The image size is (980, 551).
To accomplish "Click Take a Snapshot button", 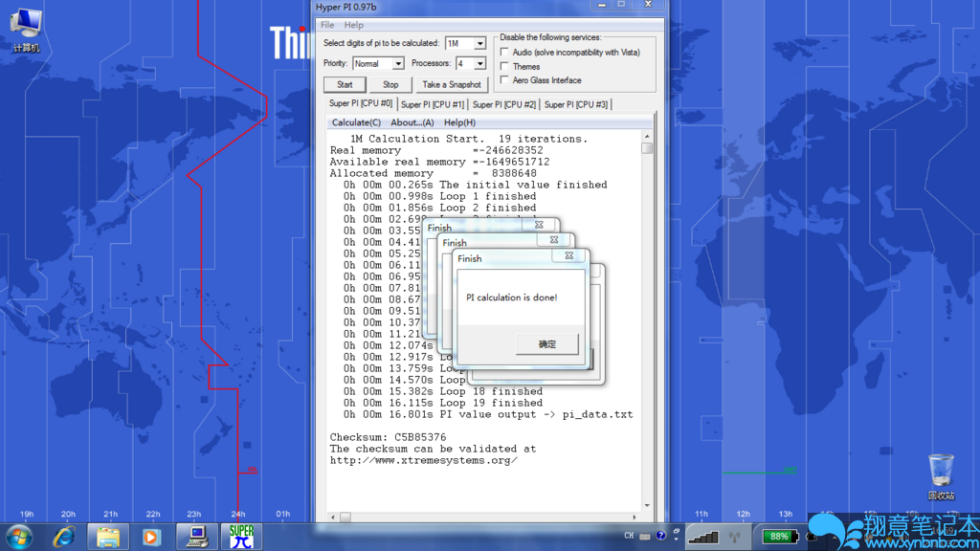I will tap(452, 84).
